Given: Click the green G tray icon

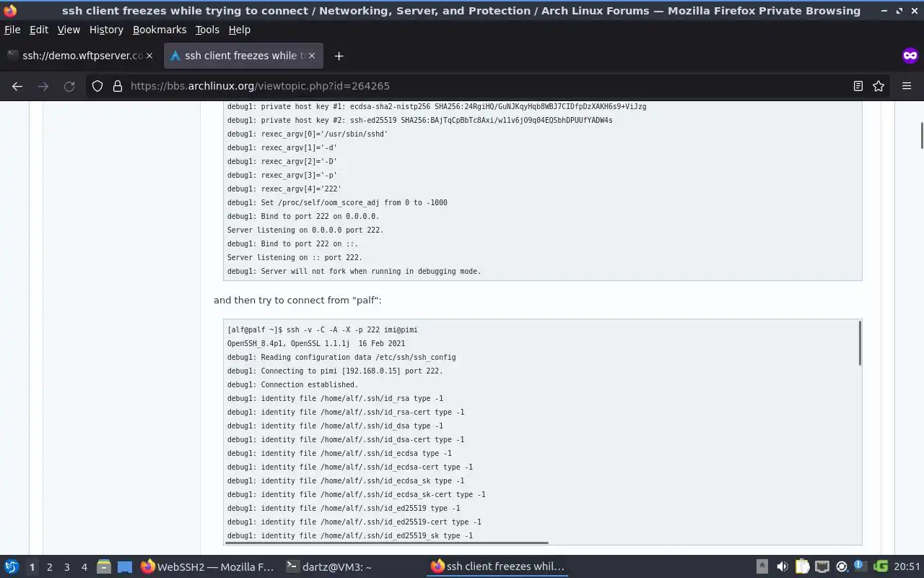Looking at the screenshot, I should [881, 567].
